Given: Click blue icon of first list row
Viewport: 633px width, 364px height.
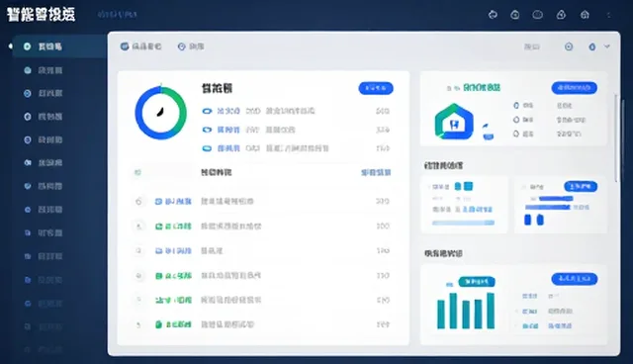Looking at the screenshot, I should 158,202.
